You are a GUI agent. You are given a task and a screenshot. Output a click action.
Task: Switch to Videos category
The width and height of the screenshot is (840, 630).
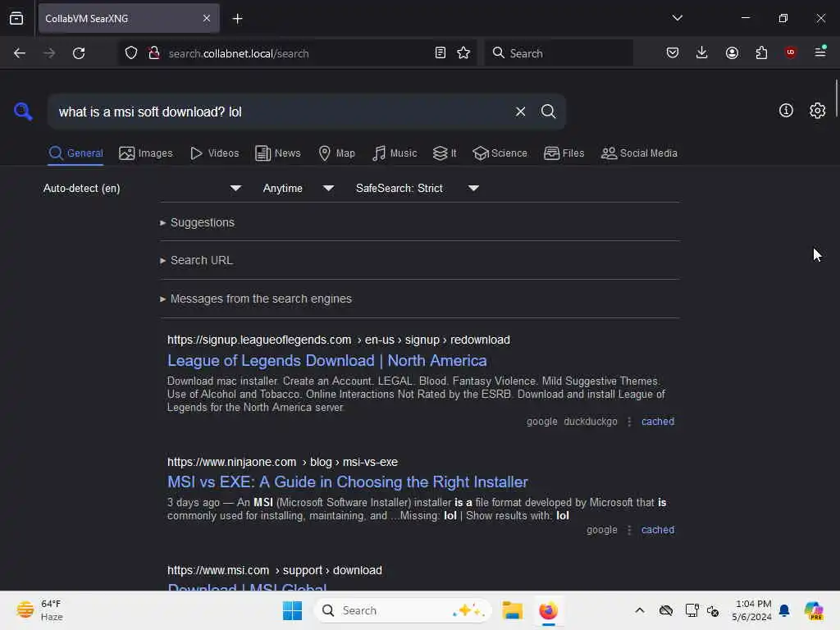214,153
